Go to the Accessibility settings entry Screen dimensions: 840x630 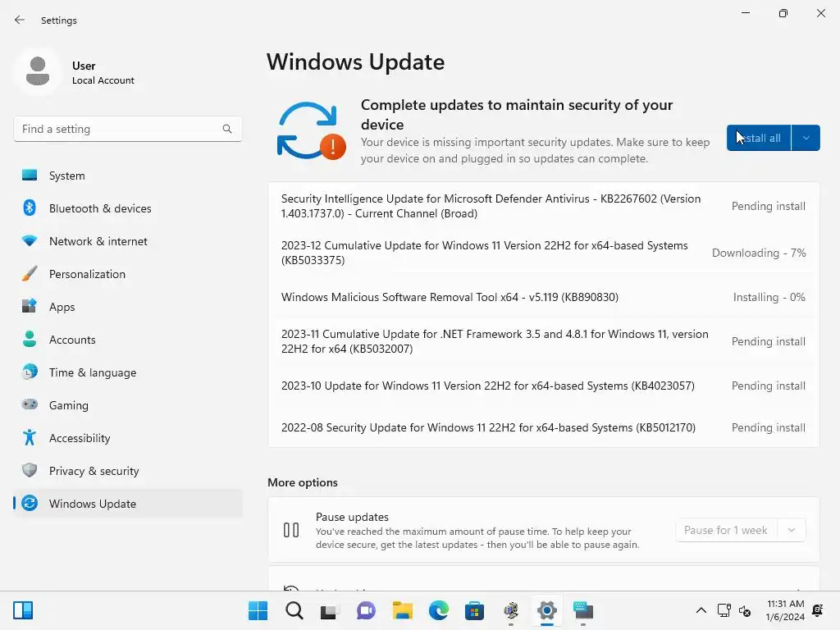point(128,438)
